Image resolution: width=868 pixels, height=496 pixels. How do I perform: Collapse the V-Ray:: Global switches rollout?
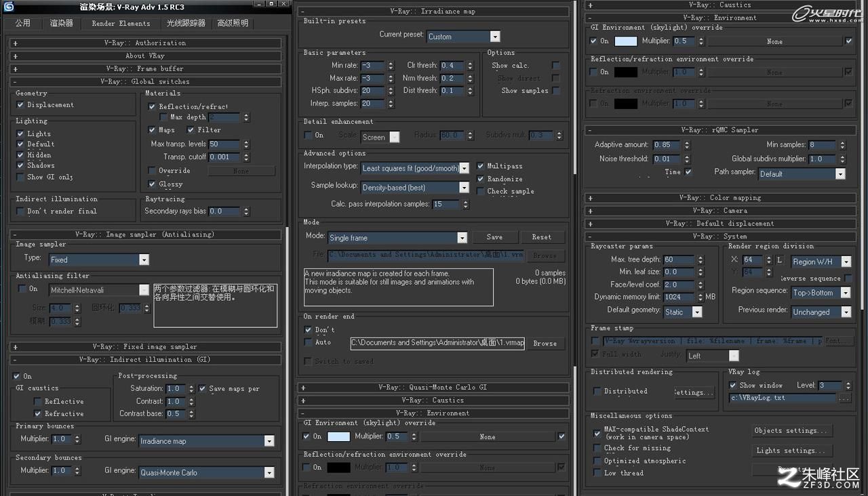coord(146,81)
